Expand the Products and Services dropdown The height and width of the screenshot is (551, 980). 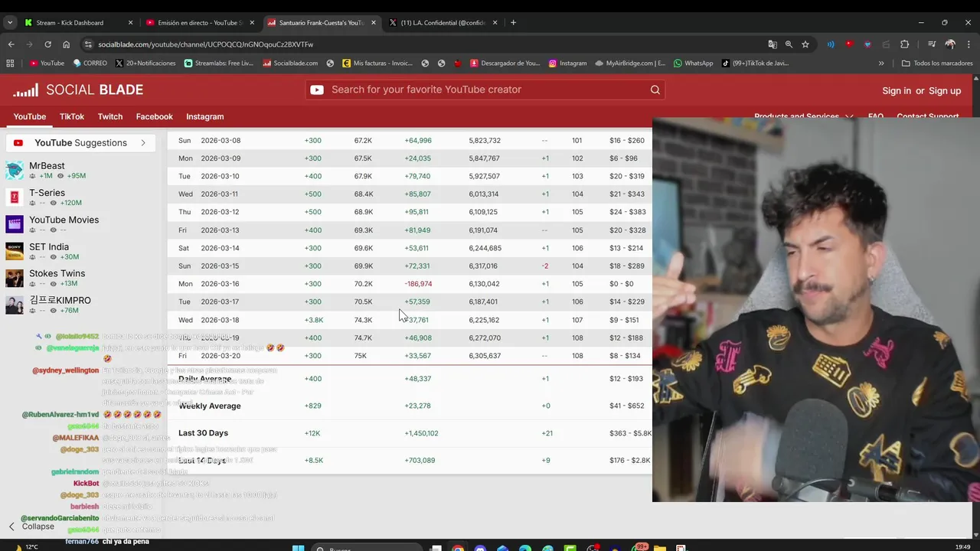click(x=804, y=116)
